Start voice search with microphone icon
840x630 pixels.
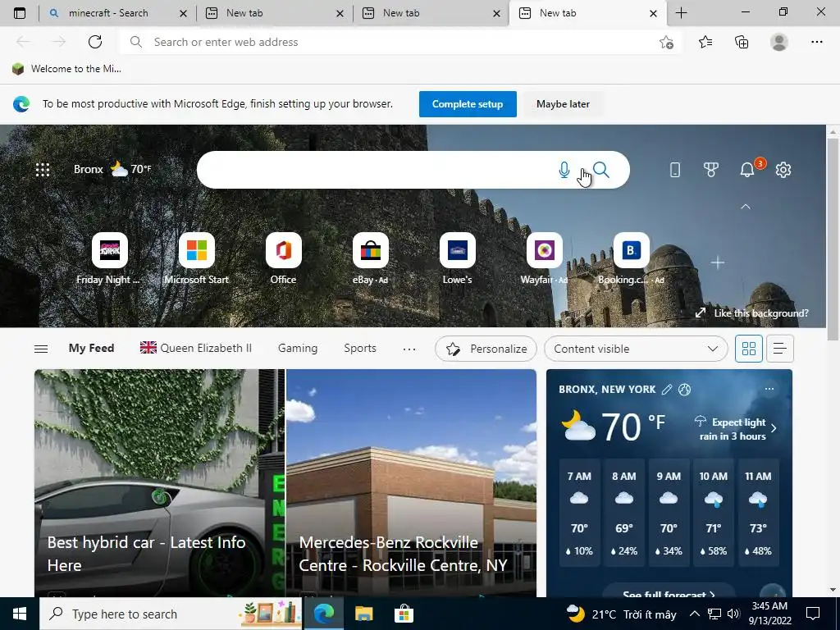coord(564,170)
